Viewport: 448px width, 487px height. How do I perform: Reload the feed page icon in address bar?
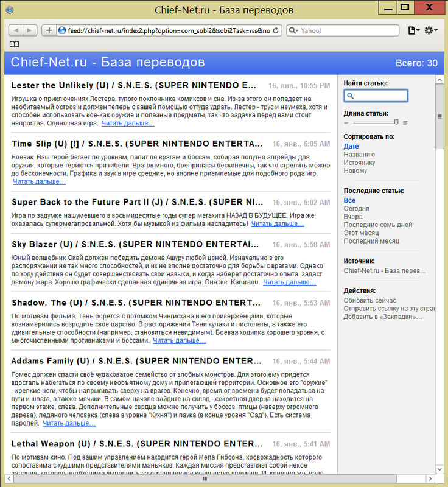pos(276,30)
